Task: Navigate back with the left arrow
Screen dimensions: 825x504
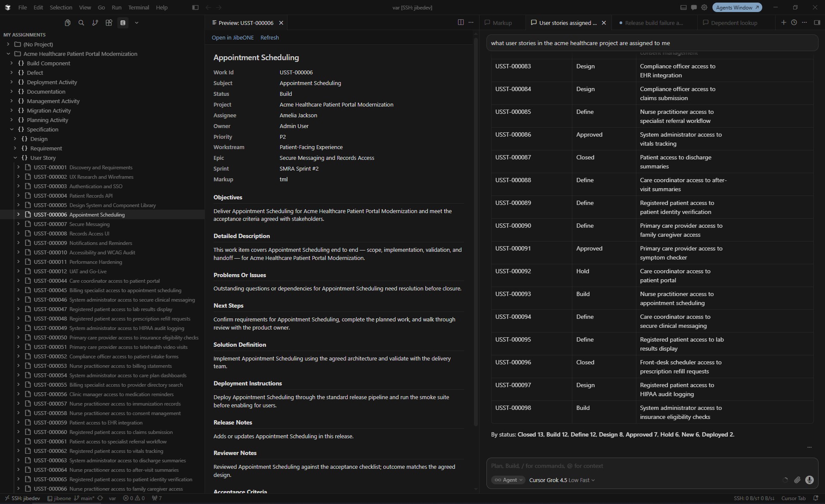Action: click(x=208, y=7)
